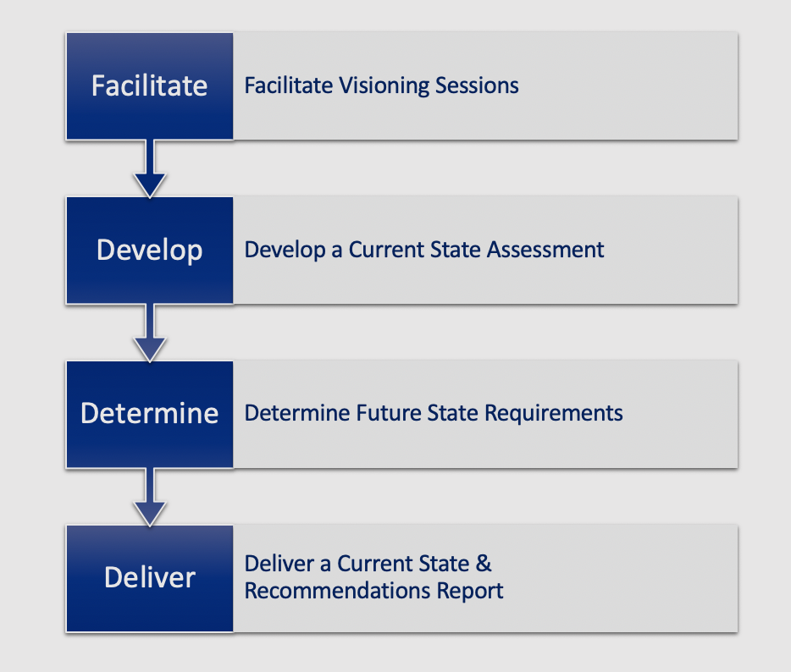The height and width of the screenshot is (672, 791).
Task: Click the blue Facilitate step box
Action: pyautogui.click(x=149, y=86)
